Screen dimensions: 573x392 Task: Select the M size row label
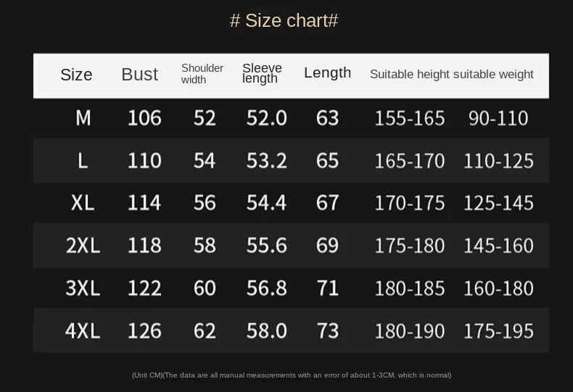coord(83,117)
